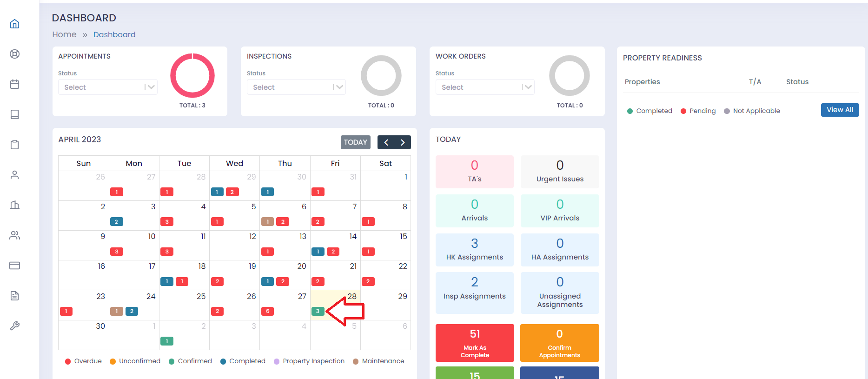The image size is (868, 379).
Task: Click the green badge on April 28
Action: click(x=318, y=311)
